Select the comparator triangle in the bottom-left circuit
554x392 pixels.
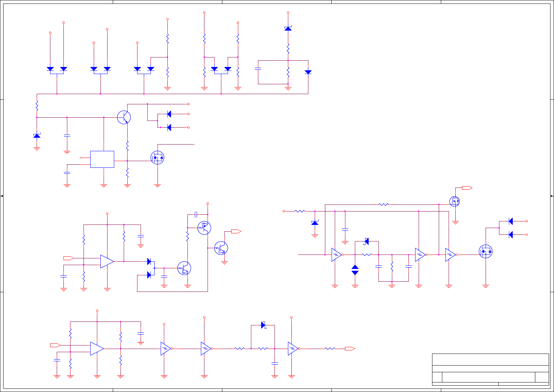[x=97, y=349]
